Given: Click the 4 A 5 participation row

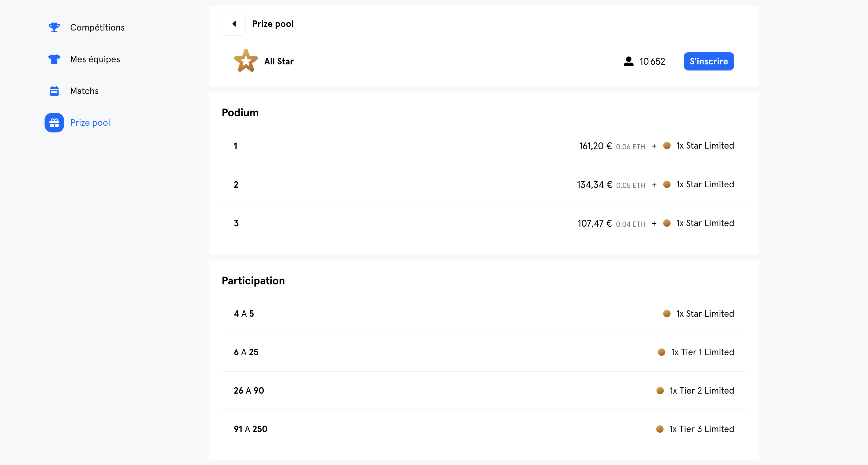Looking at the screenshot, I should (484, 314).
